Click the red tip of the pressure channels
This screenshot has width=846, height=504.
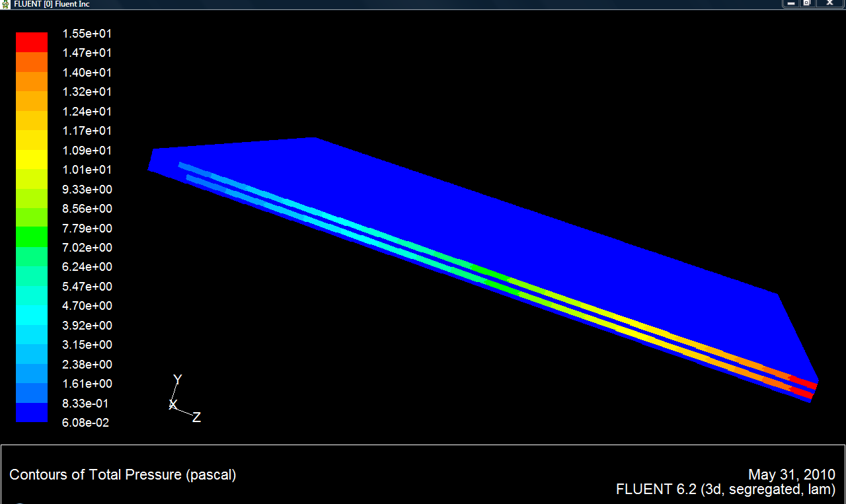coord(802,387)
